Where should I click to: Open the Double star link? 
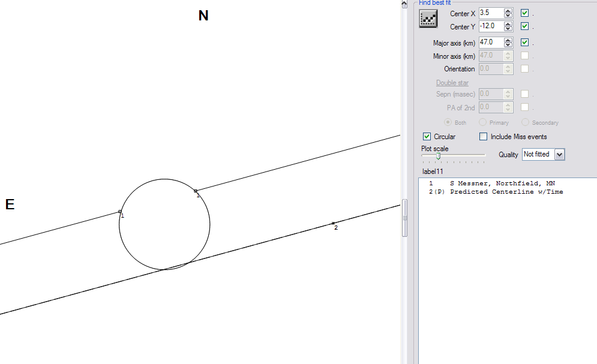(452, 83)
